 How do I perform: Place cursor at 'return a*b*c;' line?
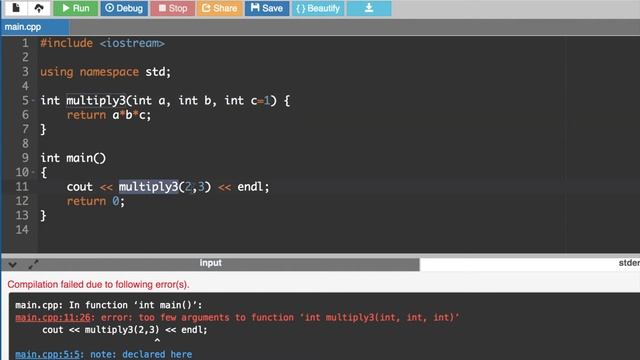coord(109,115)
